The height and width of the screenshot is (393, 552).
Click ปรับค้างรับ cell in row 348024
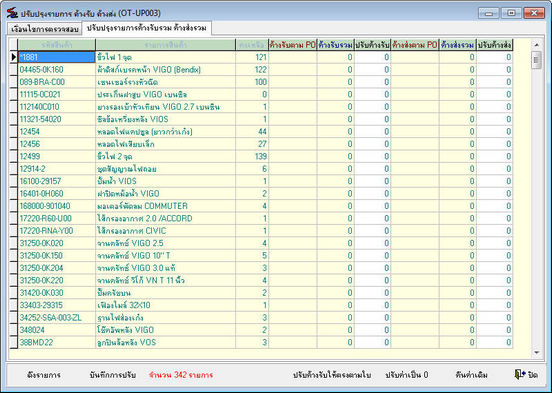pyautogui.click(x=372, y=330)
